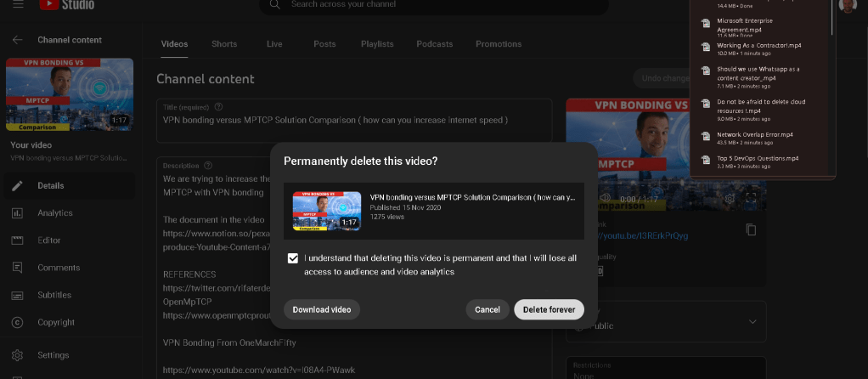Switch to the Posts tab
The image size is (868, 379).
[324, 44]
